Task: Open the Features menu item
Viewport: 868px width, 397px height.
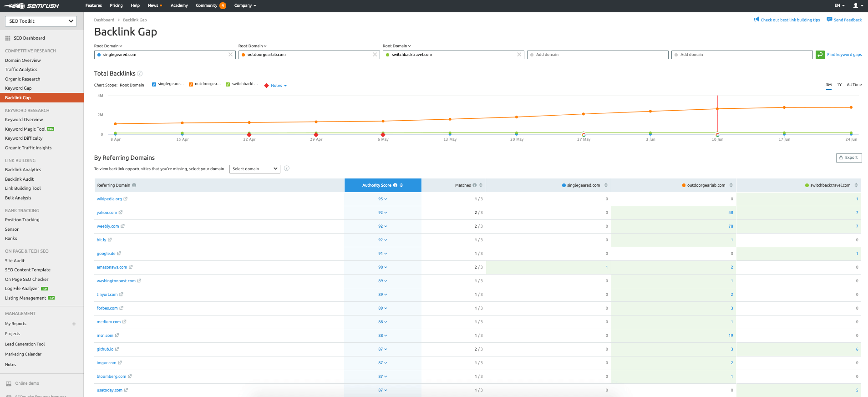Action: pos(94,5)
